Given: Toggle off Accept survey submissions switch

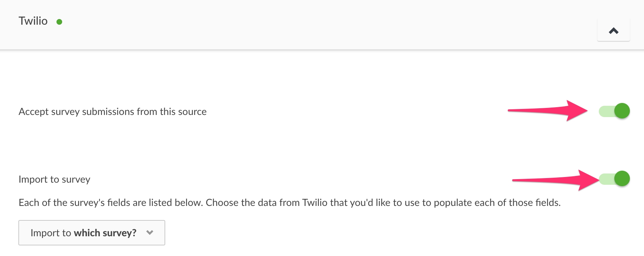Looking at the screenshot, I should pos(614,111).
